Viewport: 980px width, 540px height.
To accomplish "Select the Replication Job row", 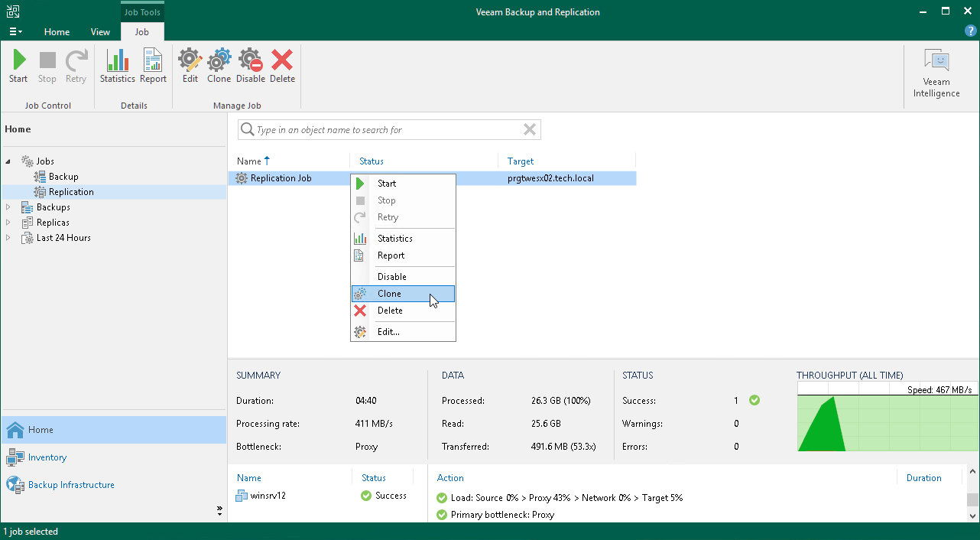I will 433,178.
